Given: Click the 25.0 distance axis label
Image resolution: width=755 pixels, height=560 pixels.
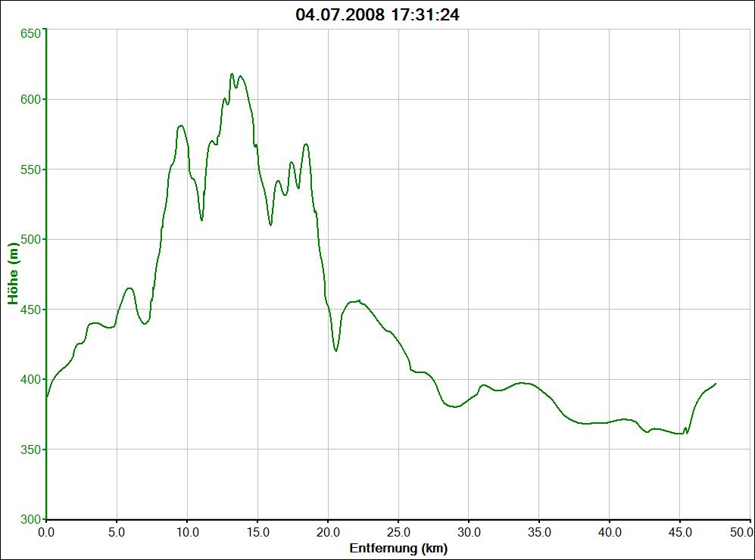Looking at the screenshot, I should [398, 532].
